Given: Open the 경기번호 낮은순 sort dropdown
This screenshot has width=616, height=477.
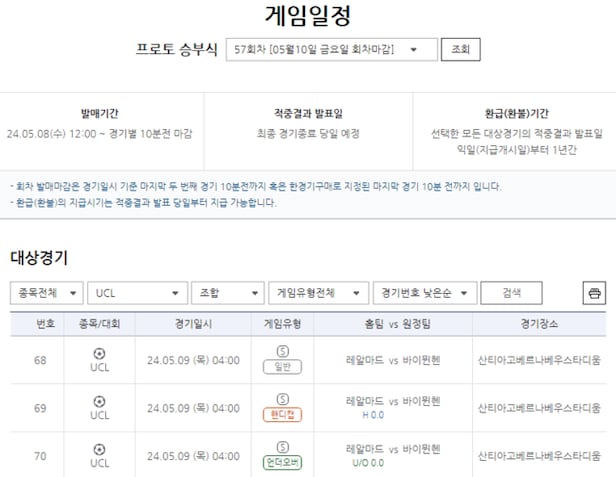Looking at the screenshot, I should pos(422,293).
